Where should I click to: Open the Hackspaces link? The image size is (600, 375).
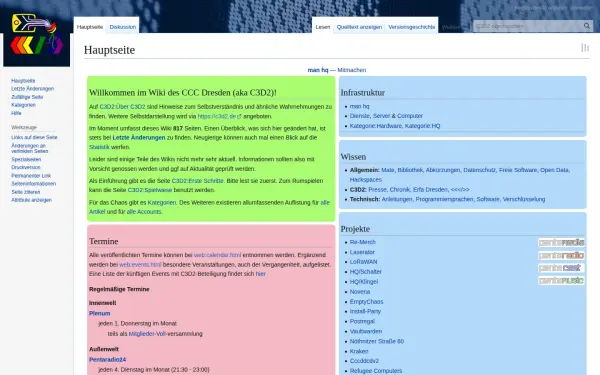365,179
